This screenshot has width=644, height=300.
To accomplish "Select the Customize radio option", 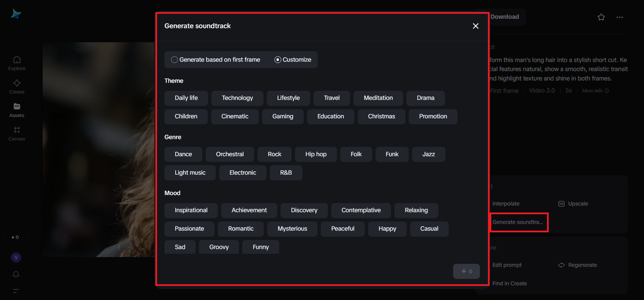I will (278, 60).
